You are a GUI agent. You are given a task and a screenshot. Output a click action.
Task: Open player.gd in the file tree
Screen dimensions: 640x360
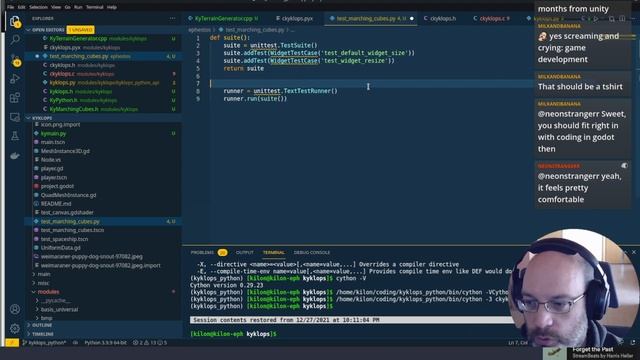click(52, 169)
